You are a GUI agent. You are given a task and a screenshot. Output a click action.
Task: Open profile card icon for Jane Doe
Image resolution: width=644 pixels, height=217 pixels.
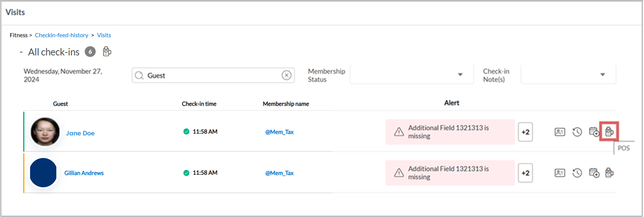pyautogui.click(x=560, y=132)
